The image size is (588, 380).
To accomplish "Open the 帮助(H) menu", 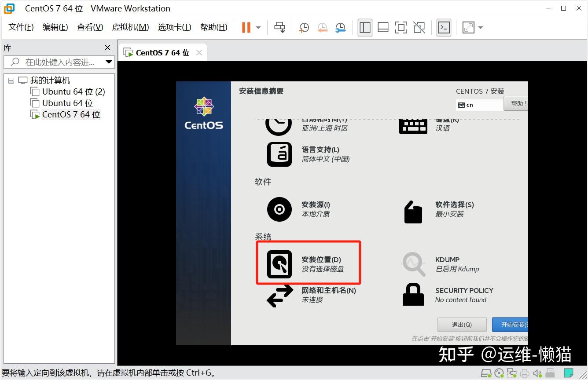I will pos(213,27).
